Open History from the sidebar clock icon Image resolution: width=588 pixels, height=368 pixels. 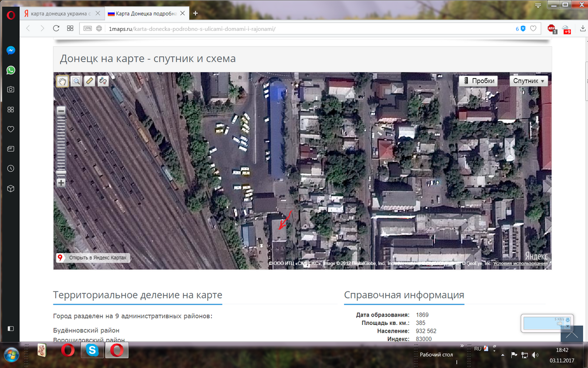[x=10, y=168]
